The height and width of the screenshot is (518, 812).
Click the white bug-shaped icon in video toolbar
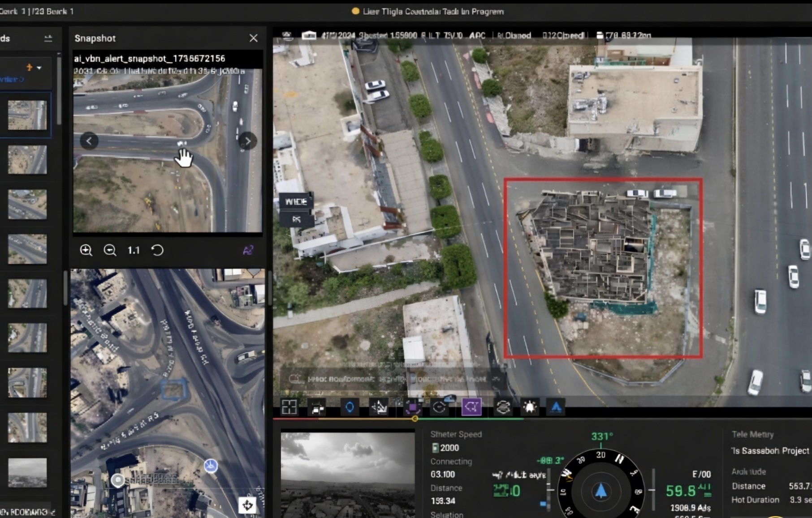(530, 407)
